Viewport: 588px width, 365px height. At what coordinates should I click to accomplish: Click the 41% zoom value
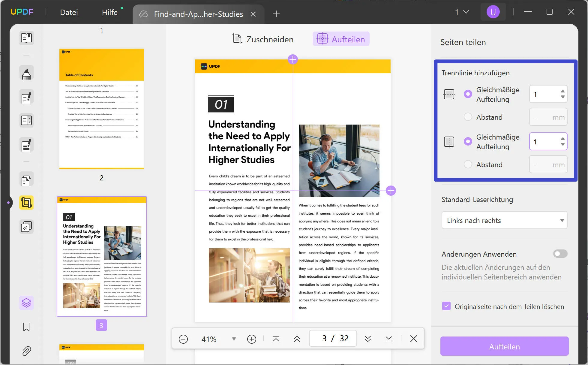pyautogui.click(x=209, y=339)
